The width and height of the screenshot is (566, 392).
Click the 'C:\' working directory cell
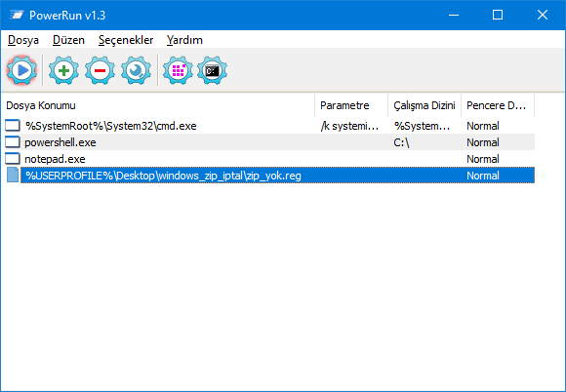[x=401, y=142]
